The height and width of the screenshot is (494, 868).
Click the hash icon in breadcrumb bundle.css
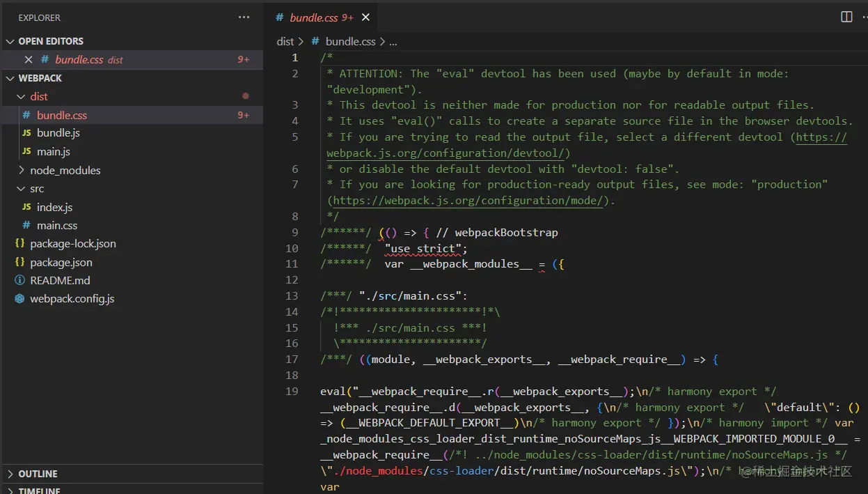315,41
